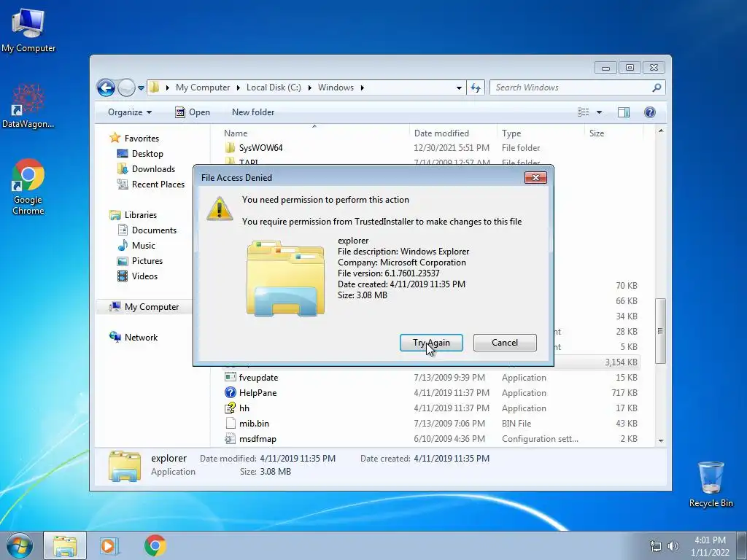
Task: Expand the arrow after Local Disk (C:) breadcrumb
Action: pyautogui.click(x=309, y=87)
